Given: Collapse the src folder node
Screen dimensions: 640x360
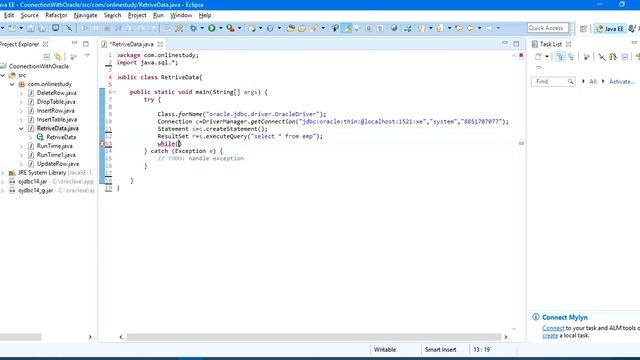Looking at the screenshot, I should coord(3,75).
